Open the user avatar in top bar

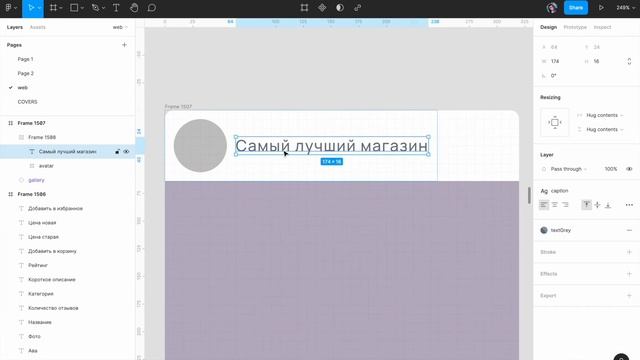click(x=552, y=8)
